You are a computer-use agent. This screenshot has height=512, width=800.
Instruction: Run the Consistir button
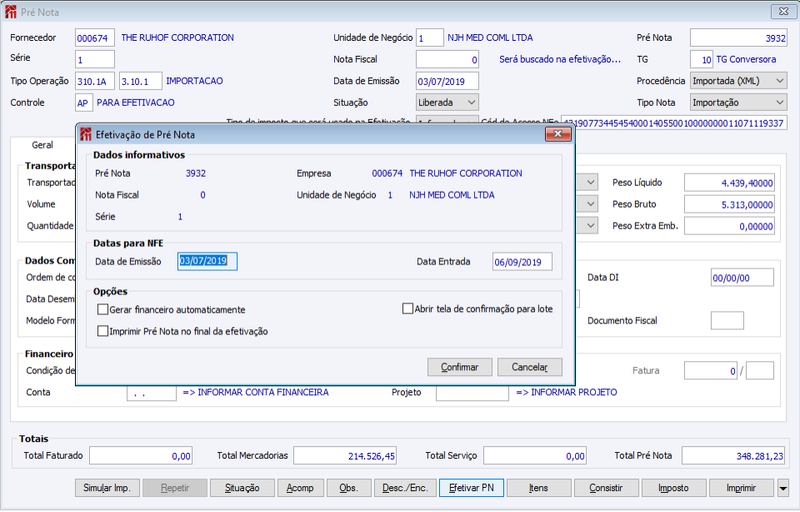tap(606, 488)
